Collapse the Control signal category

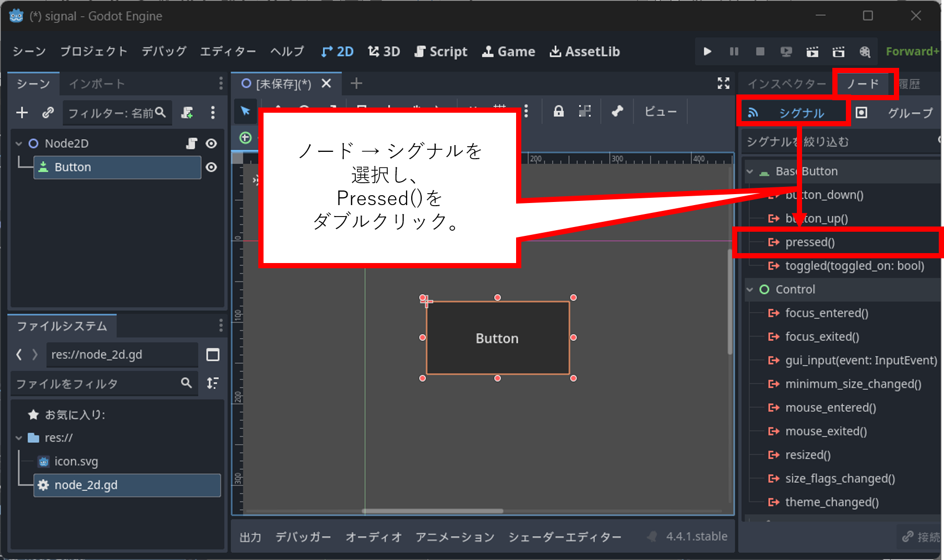coord(750,289)
